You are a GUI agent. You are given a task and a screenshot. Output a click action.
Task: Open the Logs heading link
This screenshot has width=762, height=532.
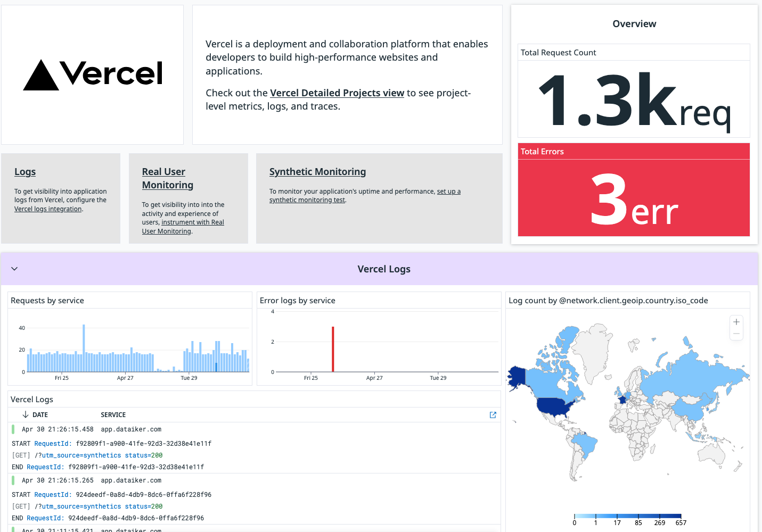pyautogui.click(x=25, y=172)
